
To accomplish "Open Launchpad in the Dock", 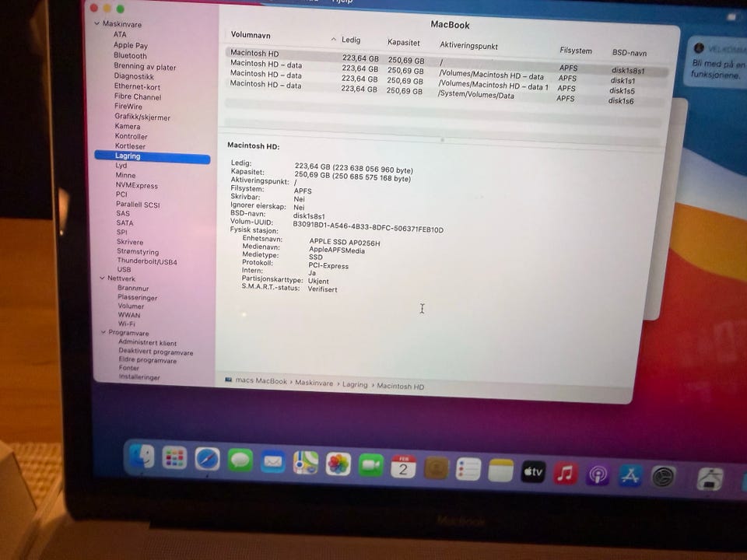I will tap(174, 458).
